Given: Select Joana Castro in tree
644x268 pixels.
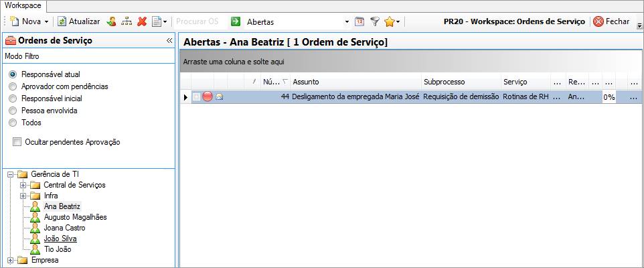Looking at the screenshot, I should click(x=64, y=227).
